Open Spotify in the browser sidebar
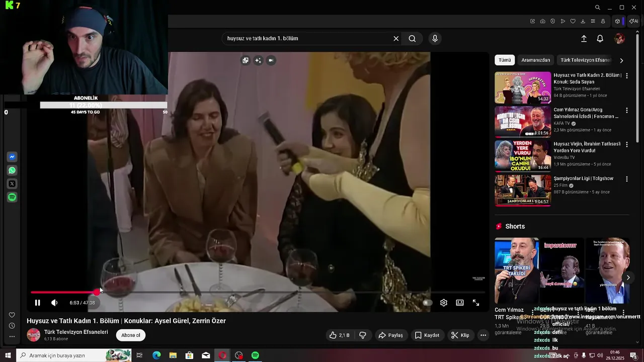This screenshot has height=362, width=644. click(x=12, y=198)
